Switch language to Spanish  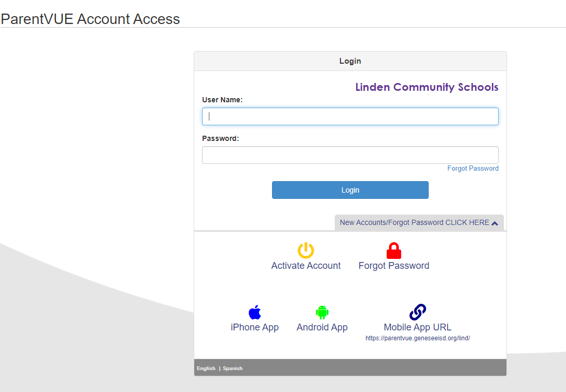pyautogui.click(x=232, y=368)
